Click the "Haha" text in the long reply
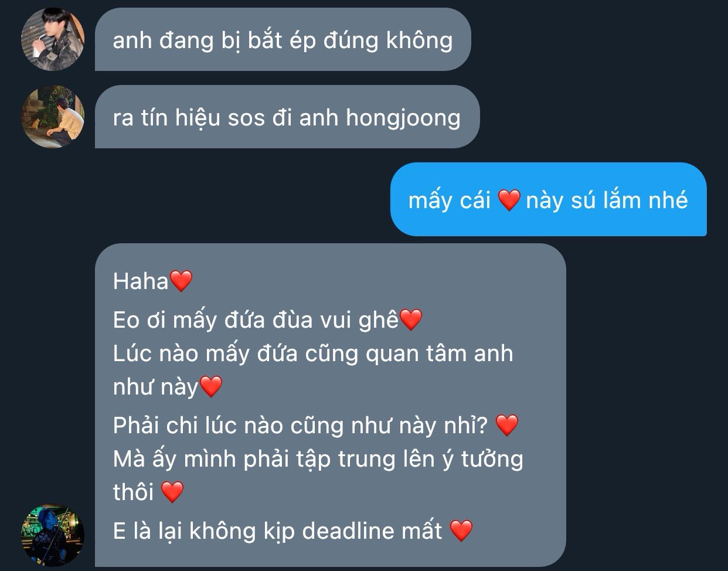Screen dimensions: 728x571 (x=141, y=281)
